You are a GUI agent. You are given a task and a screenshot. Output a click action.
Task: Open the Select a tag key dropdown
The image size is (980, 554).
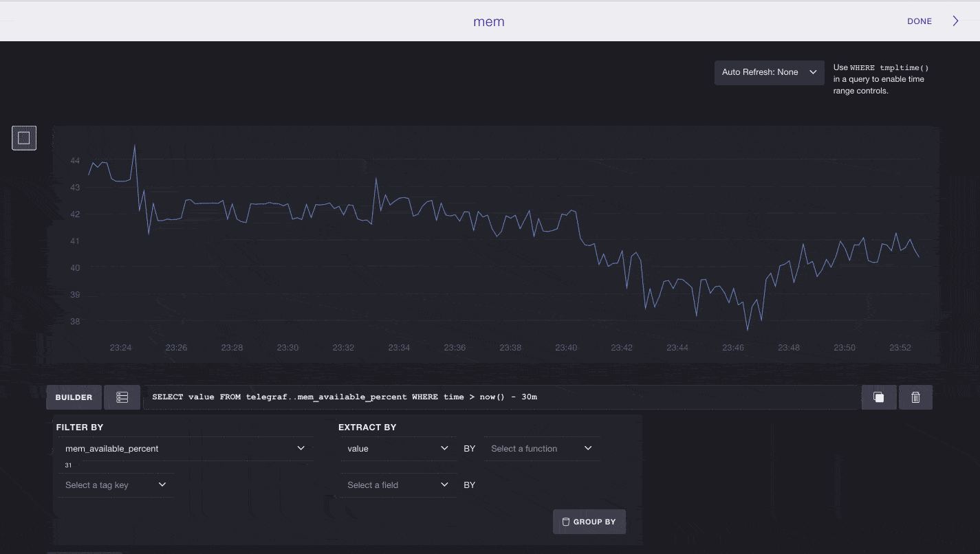coord(116,485)
